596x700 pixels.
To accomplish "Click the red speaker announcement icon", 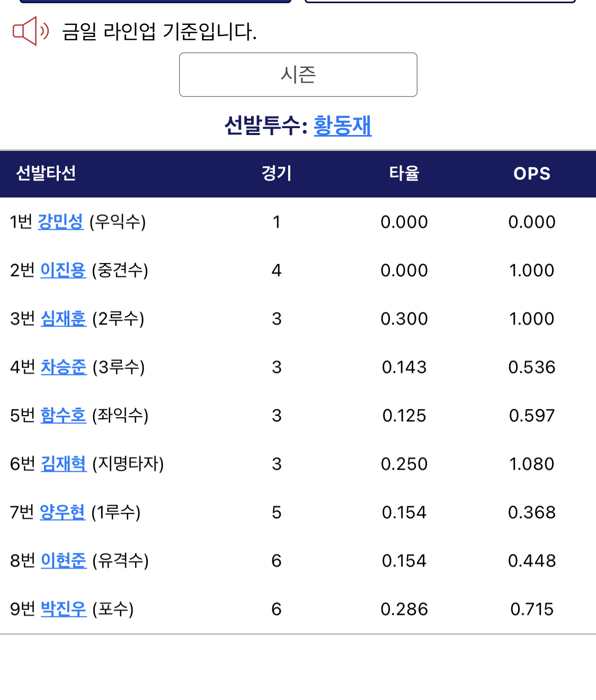I will 30,31.
